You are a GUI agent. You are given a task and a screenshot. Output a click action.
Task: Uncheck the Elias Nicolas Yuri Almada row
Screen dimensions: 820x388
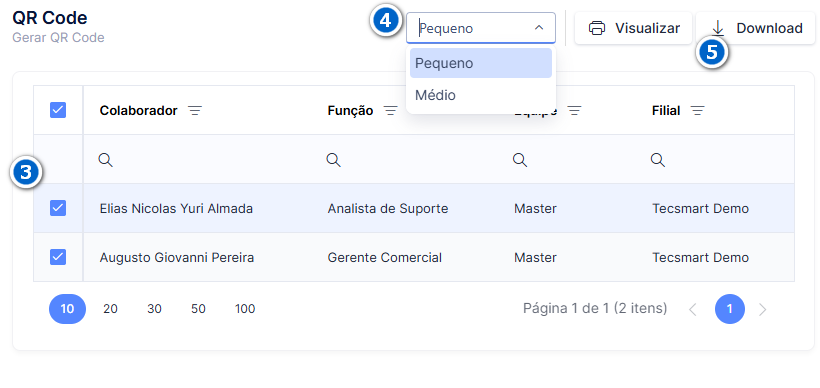58,209
